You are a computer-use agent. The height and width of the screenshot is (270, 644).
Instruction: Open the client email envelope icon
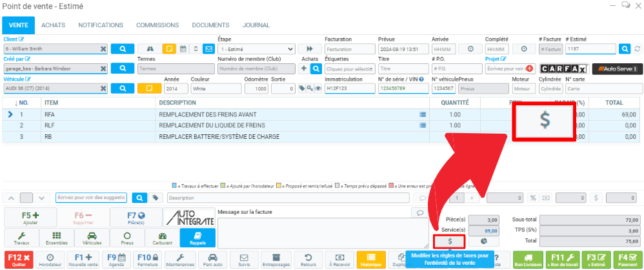pyautogui.click(x=208, y=48)
